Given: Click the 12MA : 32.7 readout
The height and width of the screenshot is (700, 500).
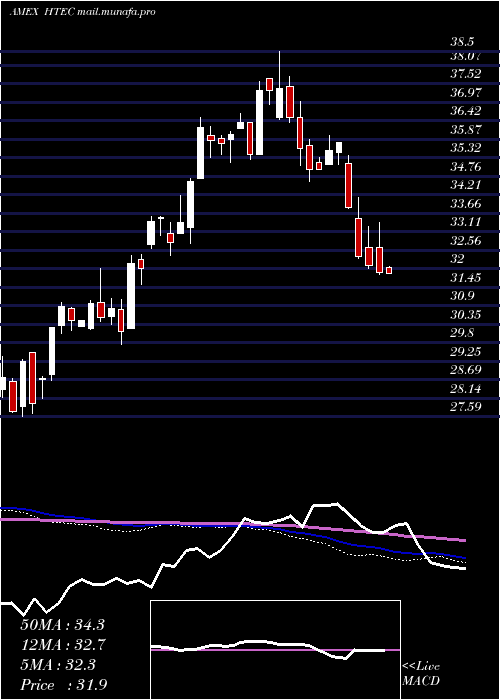Looking at the screenshot, I should click(x=62, y=645).
